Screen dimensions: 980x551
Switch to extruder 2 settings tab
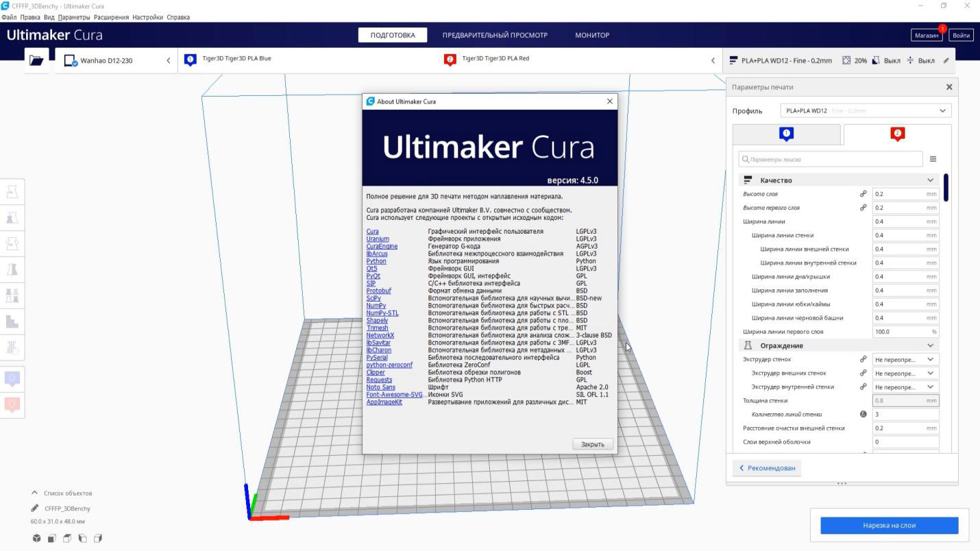(897, 134)
